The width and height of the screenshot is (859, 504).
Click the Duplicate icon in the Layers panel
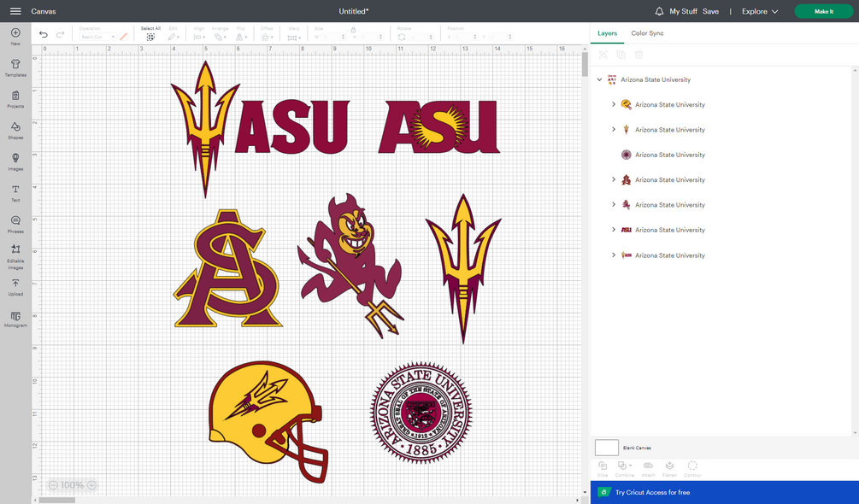point(621,54)
